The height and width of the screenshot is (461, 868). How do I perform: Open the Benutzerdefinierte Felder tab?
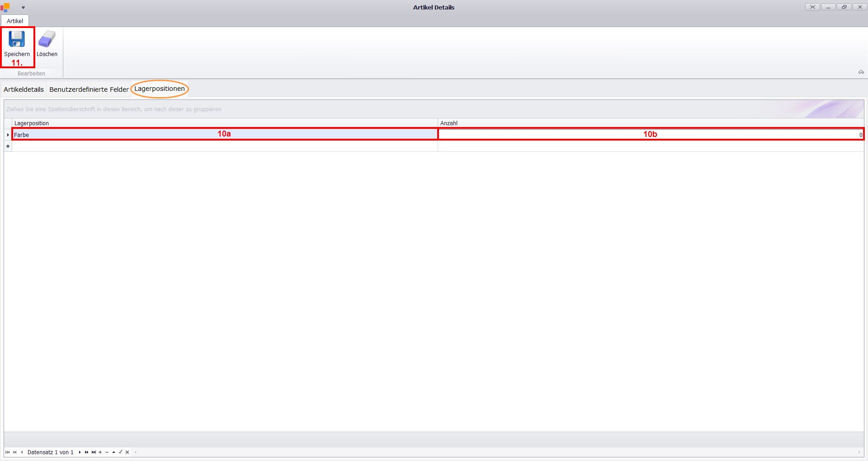pyautogui.click(x=89, y=89)
